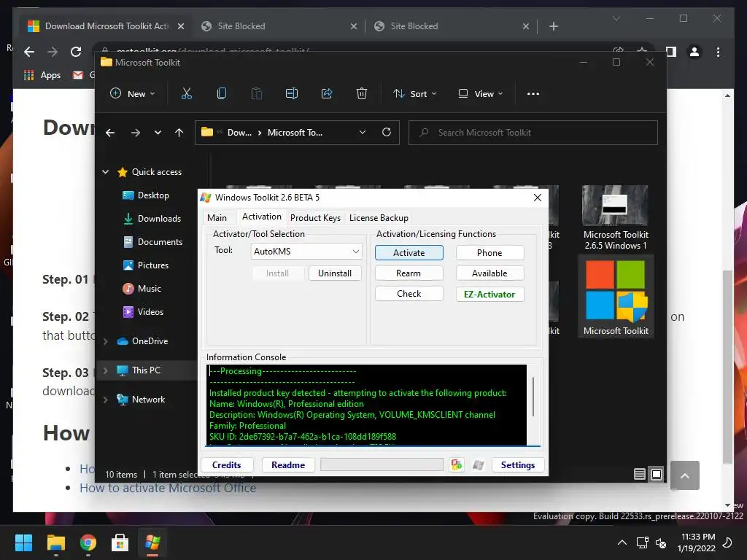Open the Readme button
The height and width of the screenshot is (560, 747).
pos(287,464)
